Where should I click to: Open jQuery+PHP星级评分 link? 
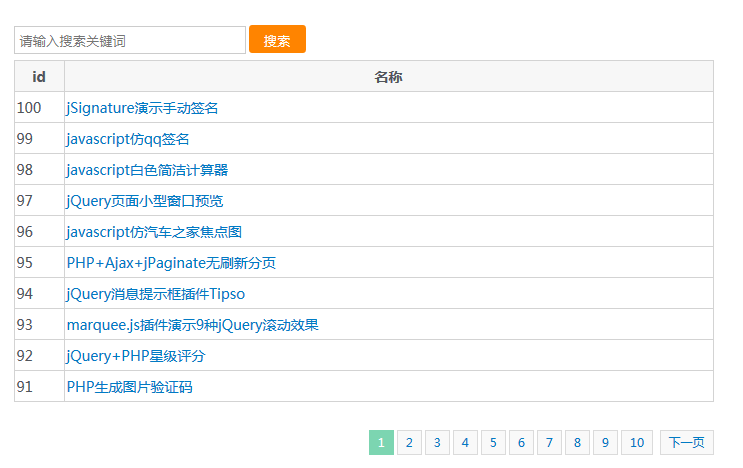click(x=136, y=356)
